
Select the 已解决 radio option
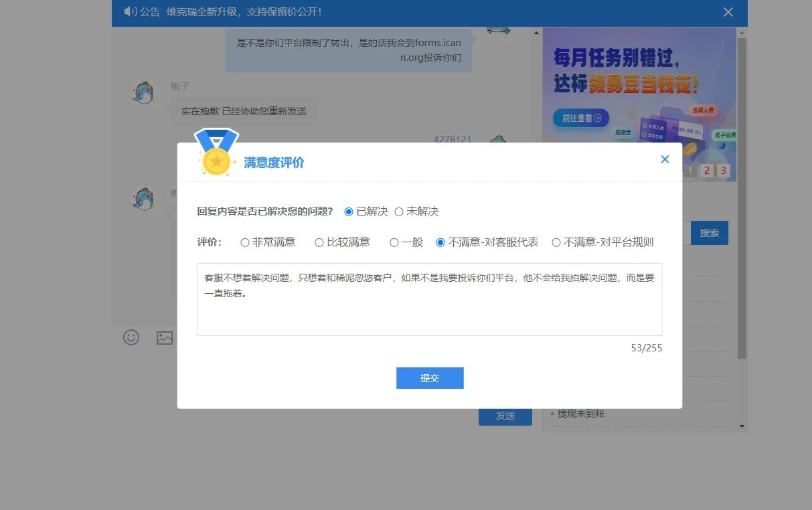[349, 211]
